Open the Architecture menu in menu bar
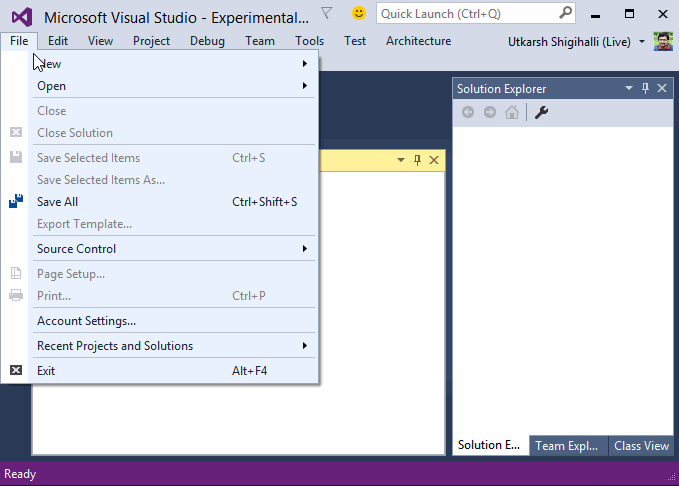This screenshot has height=486, width=679. (x=418, y=41)
